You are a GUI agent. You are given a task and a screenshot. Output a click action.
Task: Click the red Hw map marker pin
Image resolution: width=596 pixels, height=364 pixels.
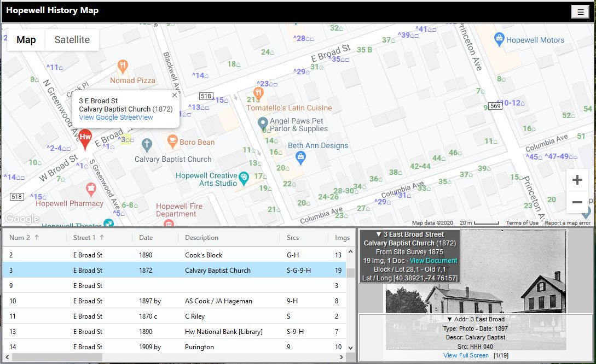coord(85,138)
